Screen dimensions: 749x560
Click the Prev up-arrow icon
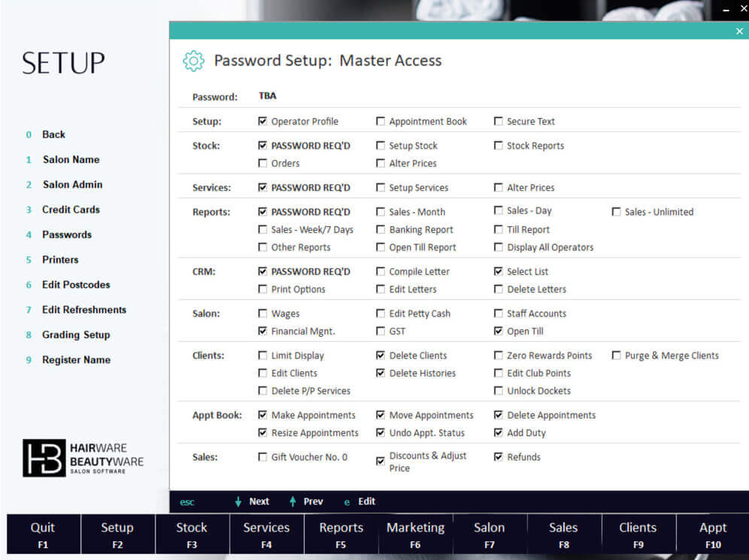(293, 501)
